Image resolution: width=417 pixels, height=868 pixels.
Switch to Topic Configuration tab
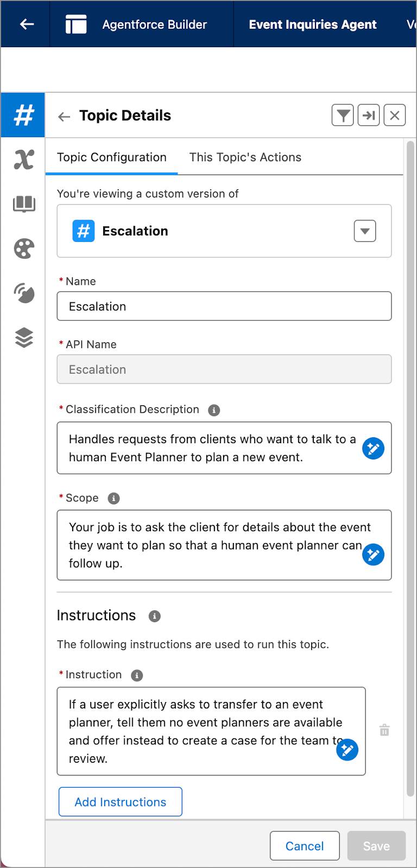[112, 157]
